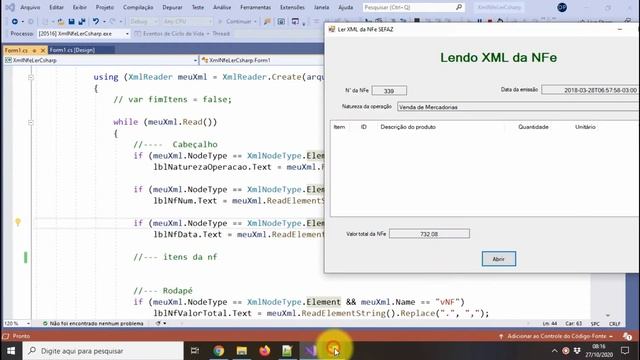
Task: Open the XmlNfeLerCsharp.Form1 class dropdown
Action: 262,60
